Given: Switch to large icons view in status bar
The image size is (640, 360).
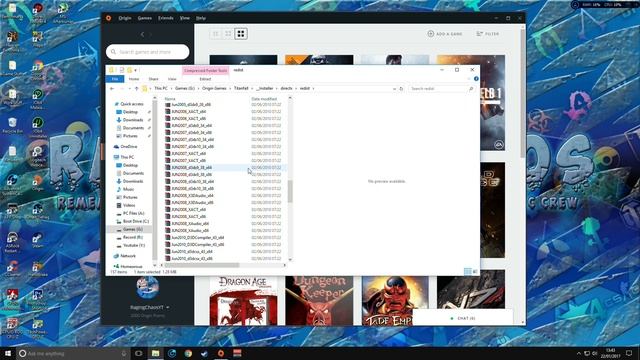Looking at the screenshot, I should [475, 272].
